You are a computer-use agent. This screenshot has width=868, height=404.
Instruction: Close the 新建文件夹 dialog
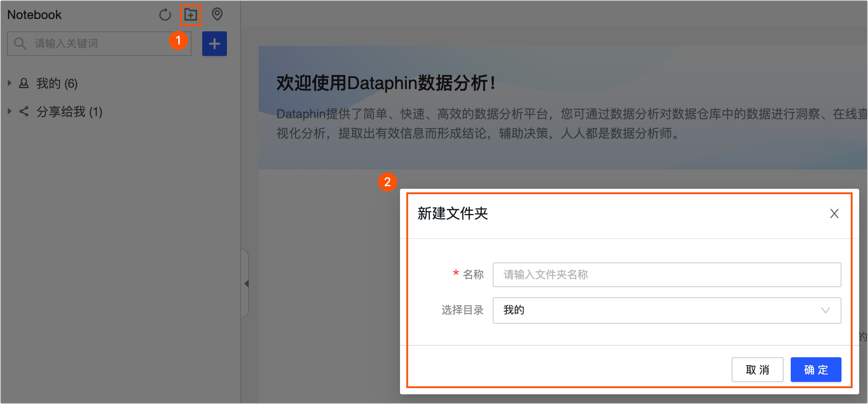(834, 214)
